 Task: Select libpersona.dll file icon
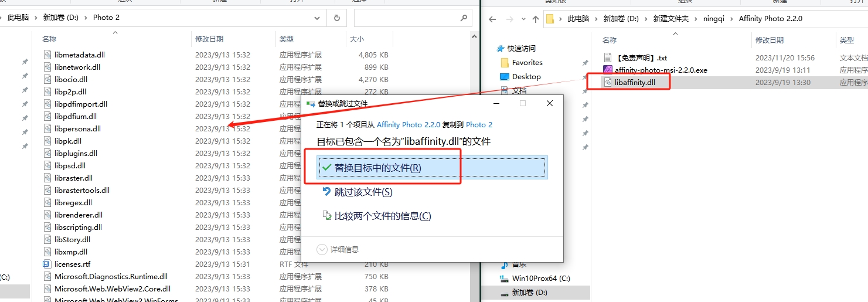[47, 128]
